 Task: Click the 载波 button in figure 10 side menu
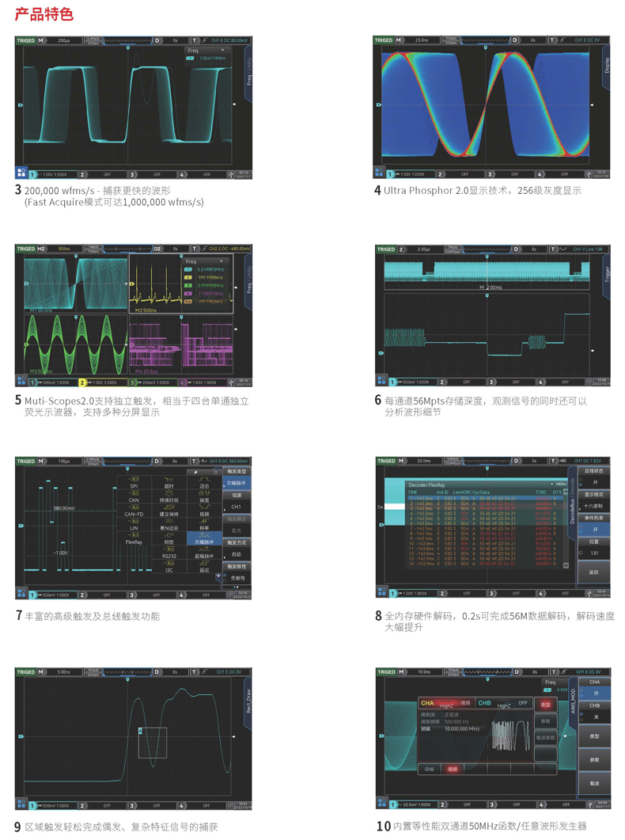point(594,783)
